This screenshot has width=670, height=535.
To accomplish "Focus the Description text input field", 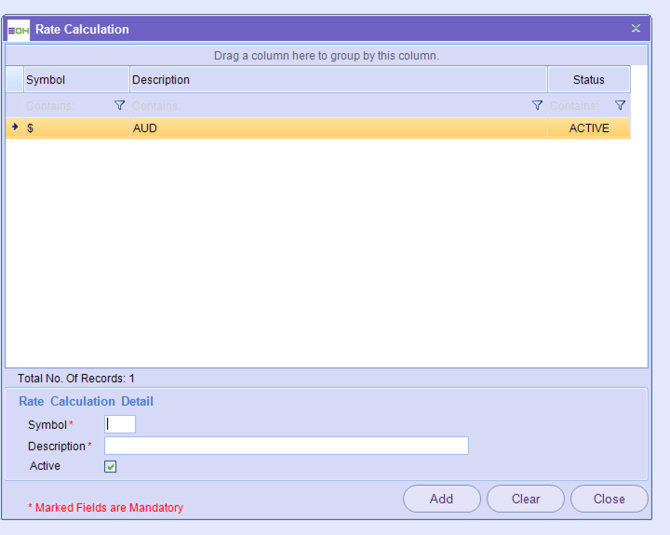I will 286,446.
